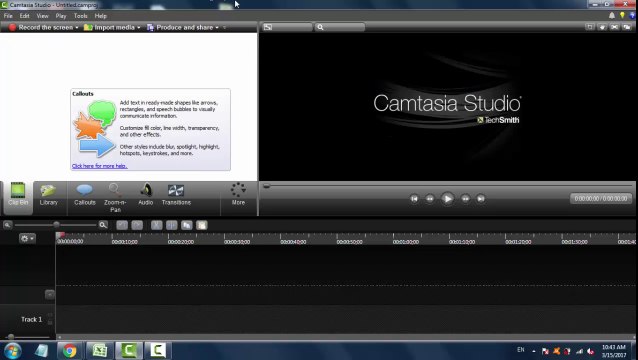Open the Audio tab

(x=146, y=195)
